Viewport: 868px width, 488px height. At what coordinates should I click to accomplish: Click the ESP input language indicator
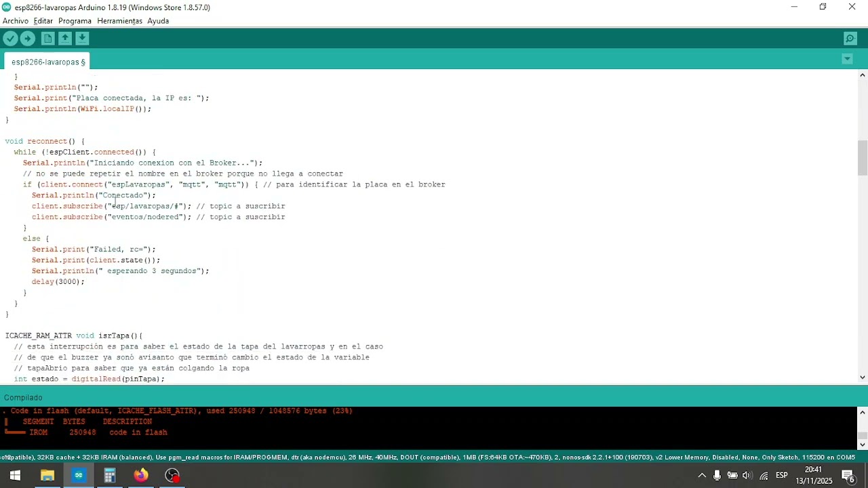(x=781, y=475)
